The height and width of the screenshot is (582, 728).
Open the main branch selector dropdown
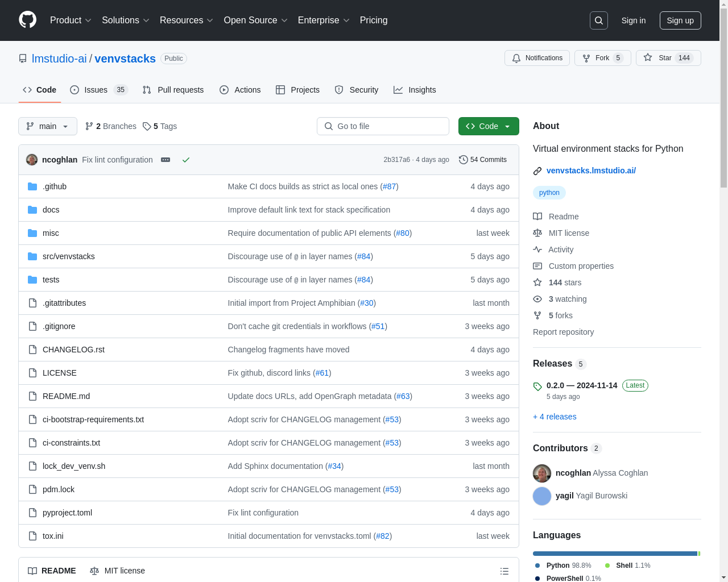coord(48,126)
